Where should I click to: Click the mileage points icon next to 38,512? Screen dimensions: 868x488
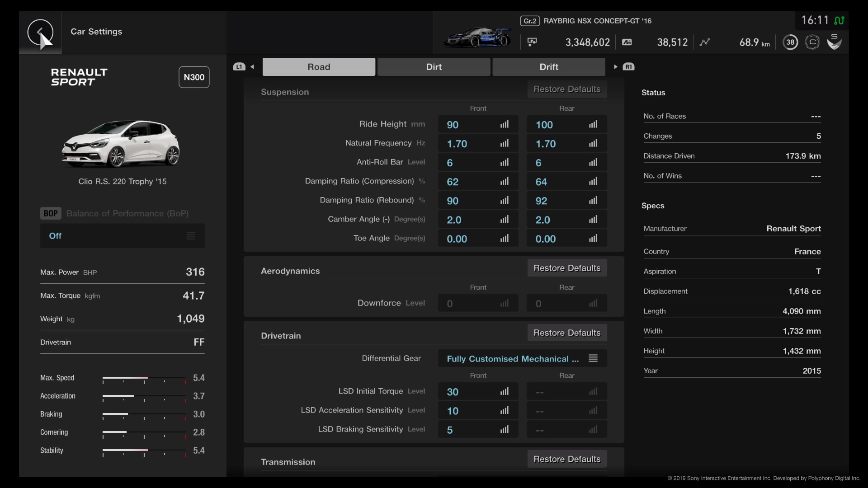[627, 42]
